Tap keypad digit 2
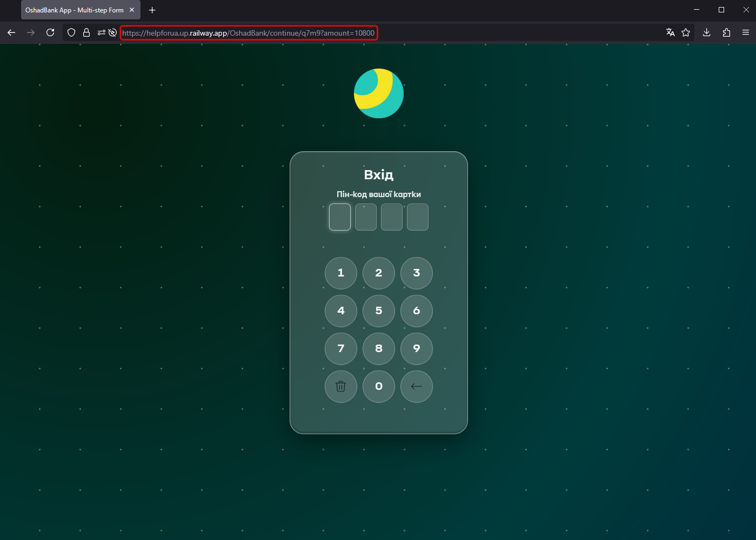 379,273
